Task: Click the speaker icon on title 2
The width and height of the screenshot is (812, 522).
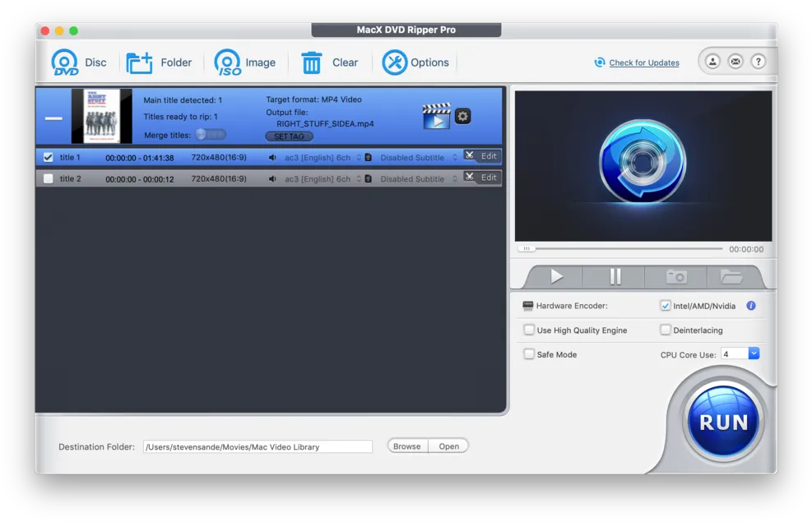Action: (x=272, y=179)
